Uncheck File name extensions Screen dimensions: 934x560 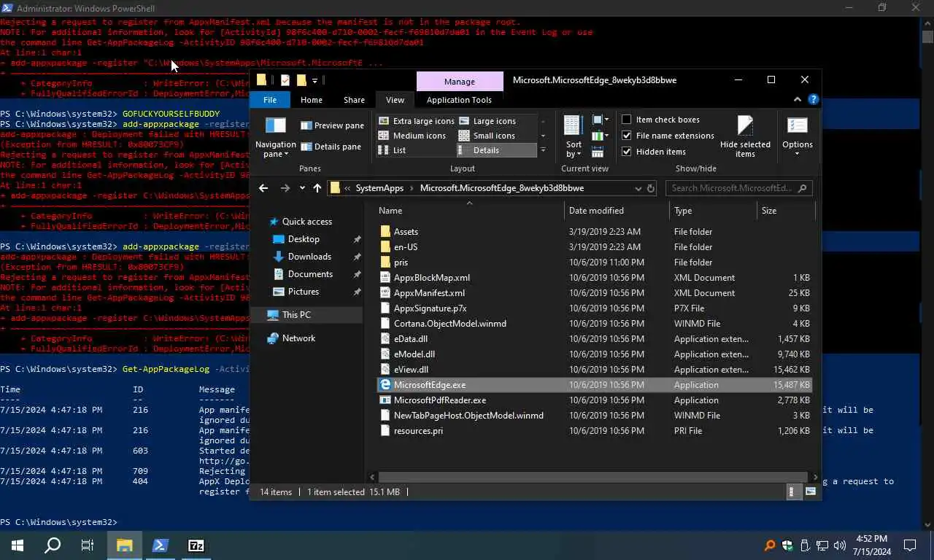tap(668, 136)
